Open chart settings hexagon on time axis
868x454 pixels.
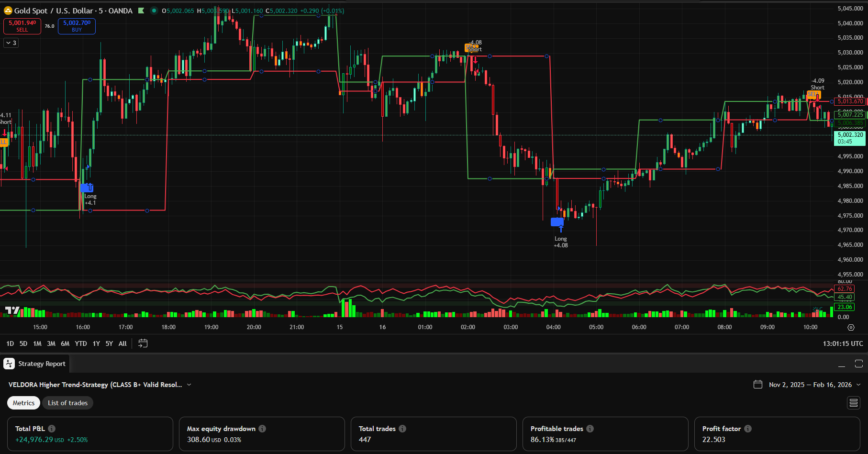point(851,328)
